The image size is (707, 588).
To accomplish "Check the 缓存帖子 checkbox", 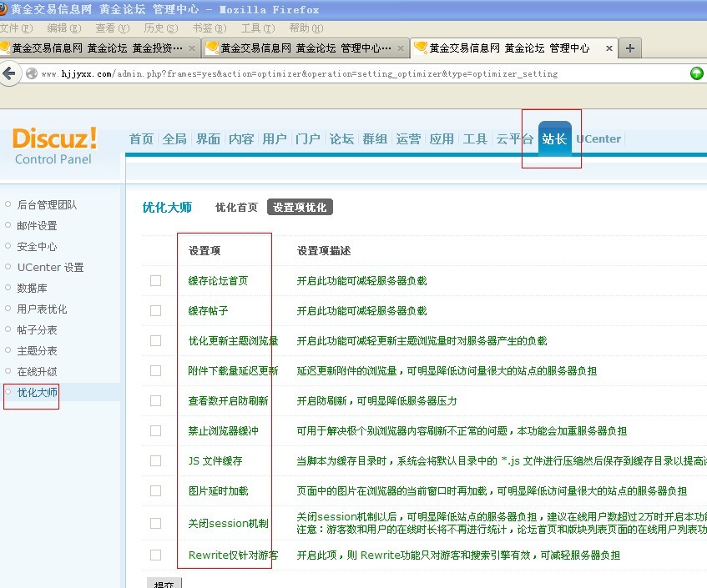I will 155,310.
